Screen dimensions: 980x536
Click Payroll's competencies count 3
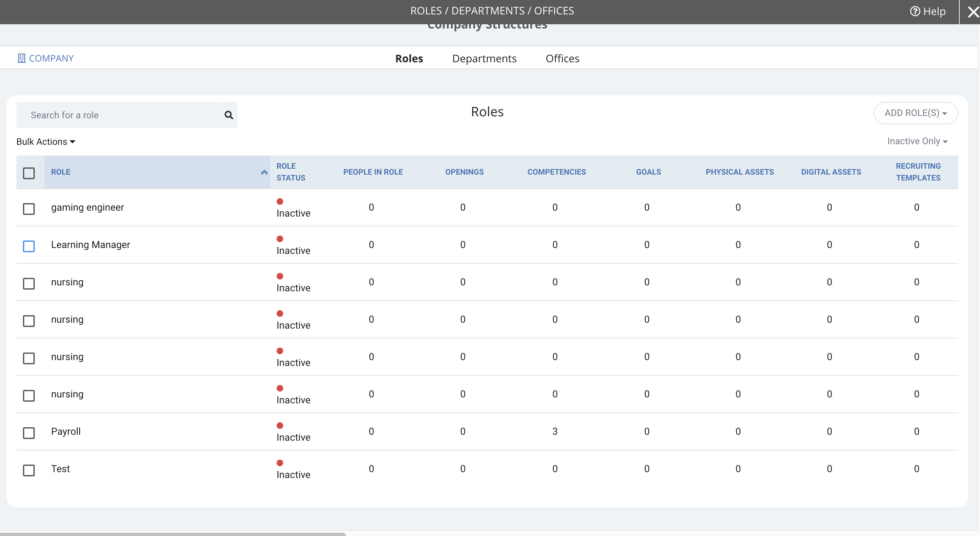(555, 431)
